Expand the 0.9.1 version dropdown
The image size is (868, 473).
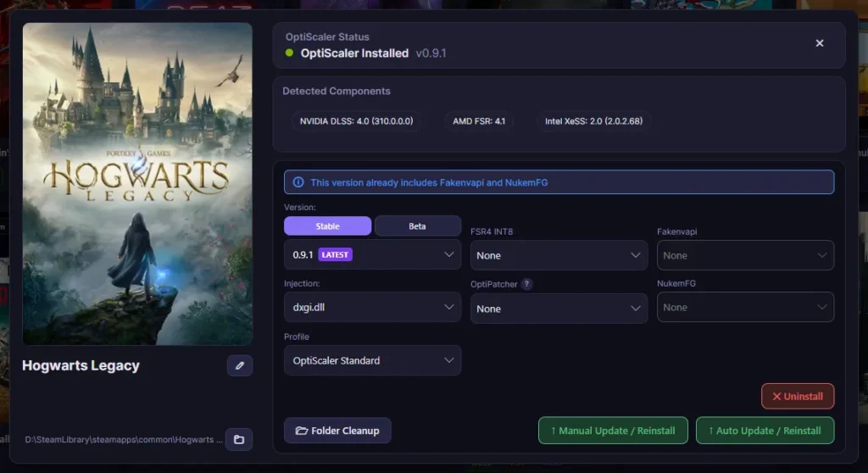point(372,255)
